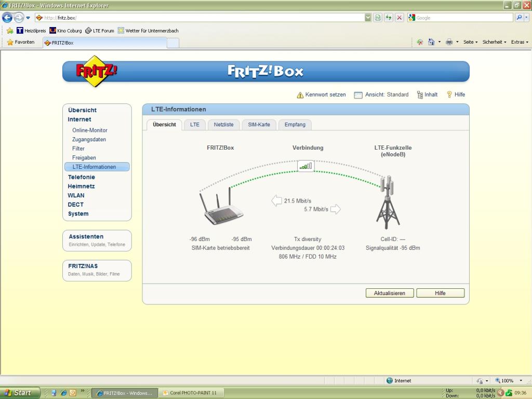This screenshot has height=399, width=532.
Task: Open the Inhalt sitemap link
Action: tap(427, 95)
